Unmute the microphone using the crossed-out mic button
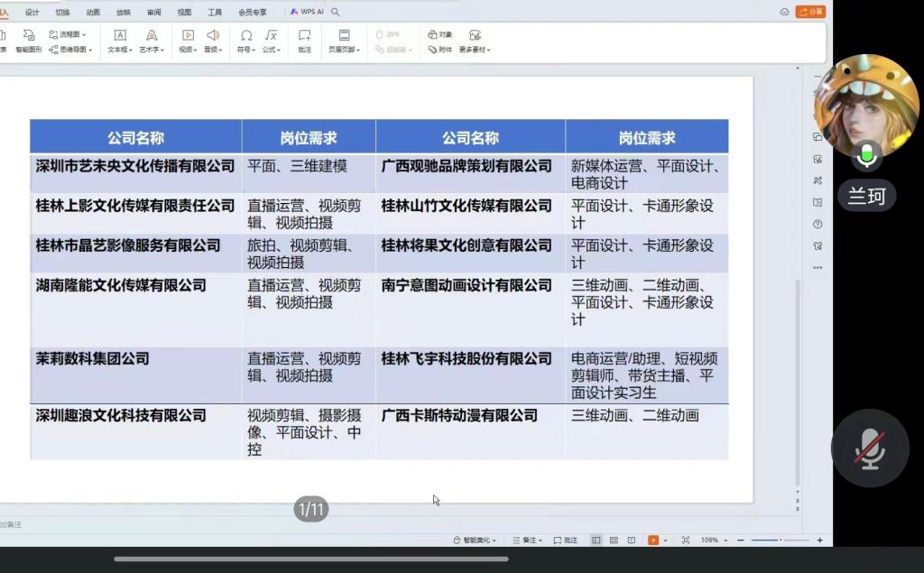Image resolution: width=924 pixels, height=573 pixels. click(870, 448)
